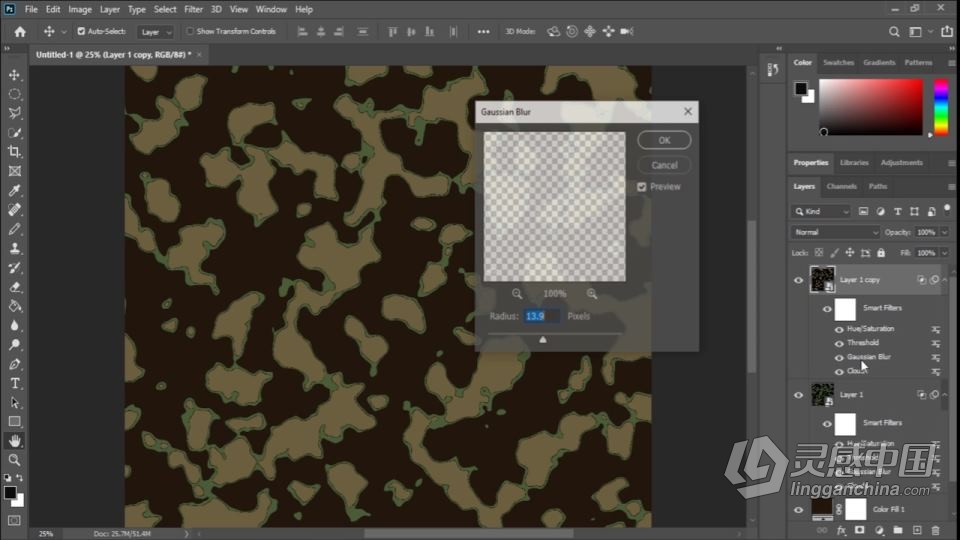Open the Select menu
Viewport: 960px width, 540px height.
(165, 9)
